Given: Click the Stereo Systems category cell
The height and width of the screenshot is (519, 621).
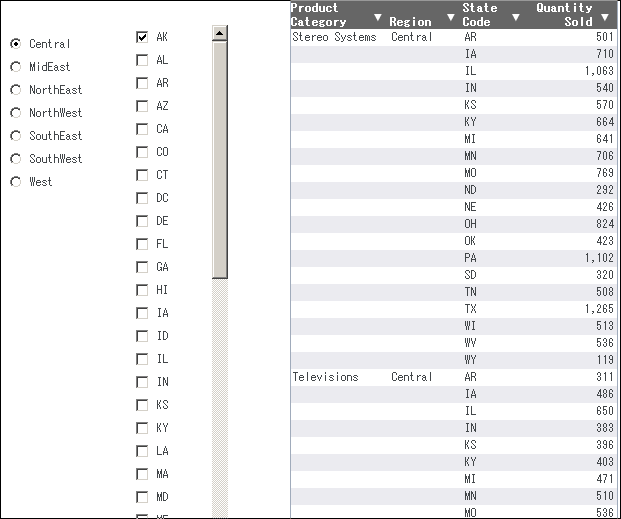Looking at the screenshot, I should (334, 37).
